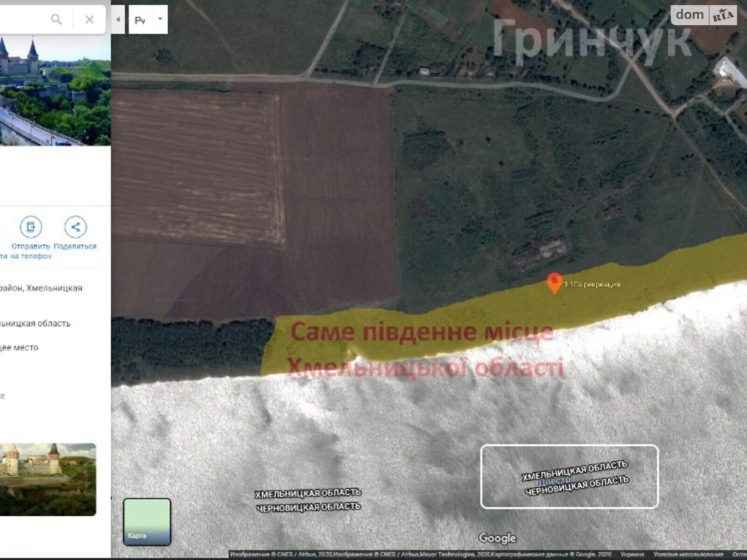This screenshot has width=747, height=560.
Task: Click 'район, Хмельницкая' address text
Action: [41, 288]
